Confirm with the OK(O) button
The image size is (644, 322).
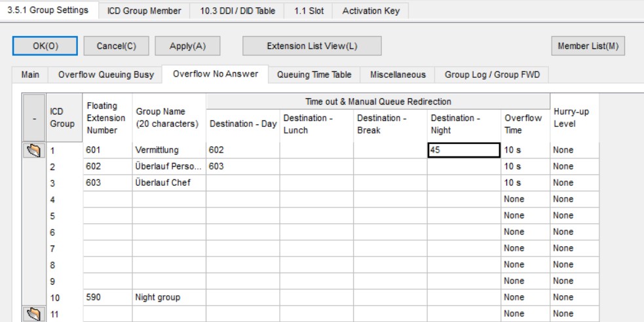(x=45, y=46)
